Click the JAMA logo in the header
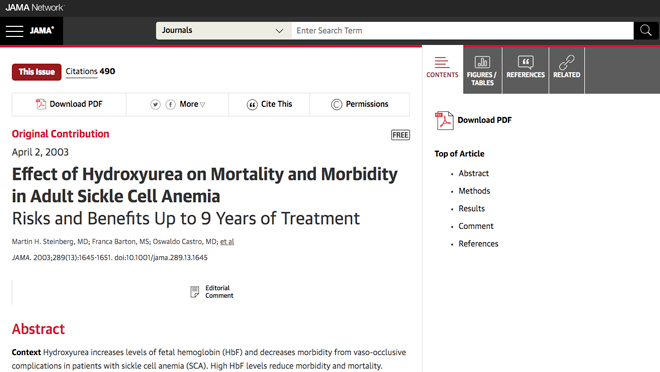 [x=42, y=30]
